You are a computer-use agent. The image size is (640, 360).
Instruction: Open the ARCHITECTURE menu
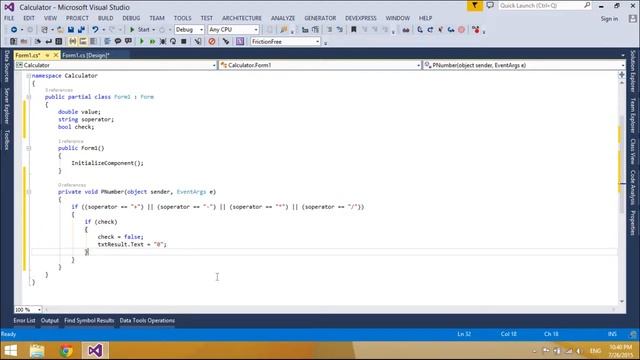click(242, 18)
